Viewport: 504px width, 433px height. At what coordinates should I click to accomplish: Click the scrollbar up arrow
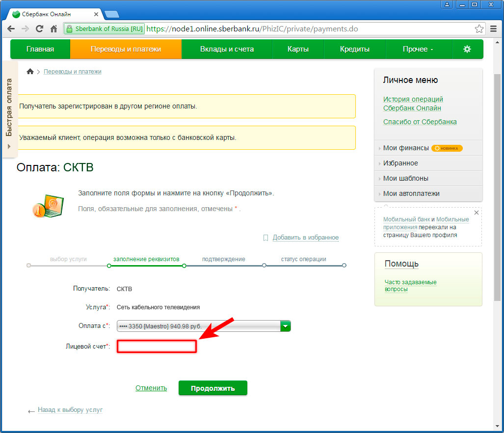pos(497,42)
